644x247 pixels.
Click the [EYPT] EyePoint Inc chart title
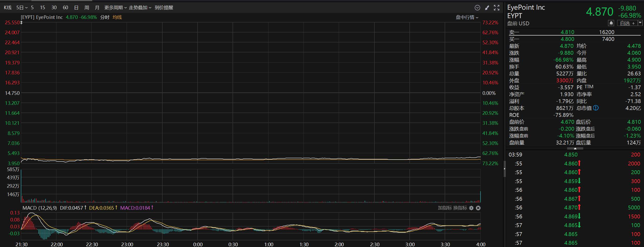point(42,17)
